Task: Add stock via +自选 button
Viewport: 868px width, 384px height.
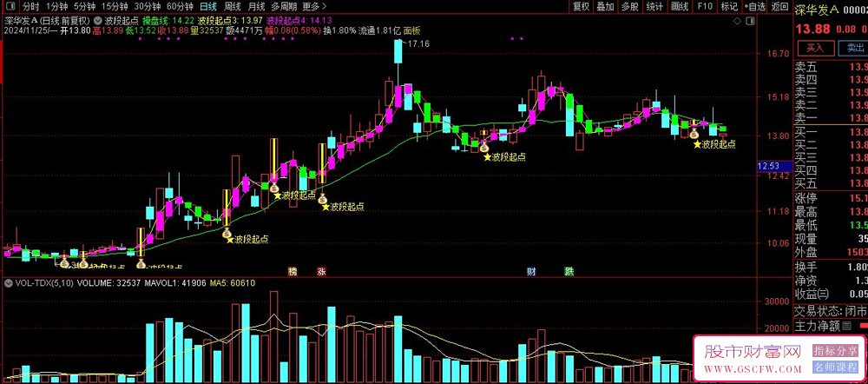Action: click(x=754, y=7)
